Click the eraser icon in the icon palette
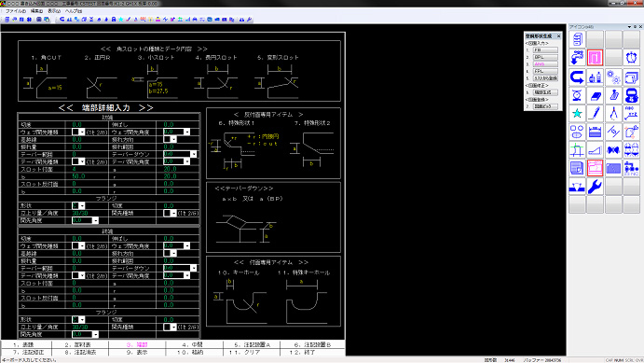The image size is (644, 363). click(595, 96)
